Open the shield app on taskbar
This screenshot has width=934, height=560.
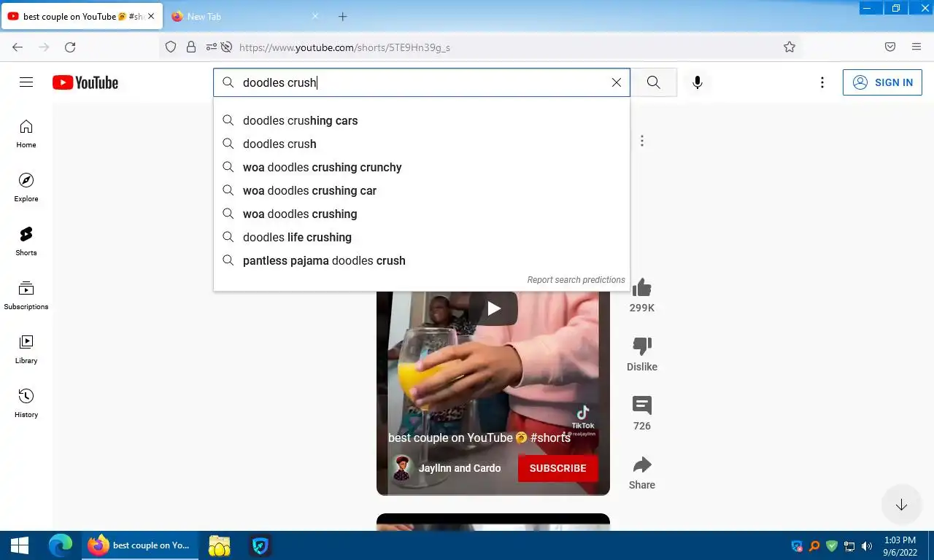(x=260, y=545)
